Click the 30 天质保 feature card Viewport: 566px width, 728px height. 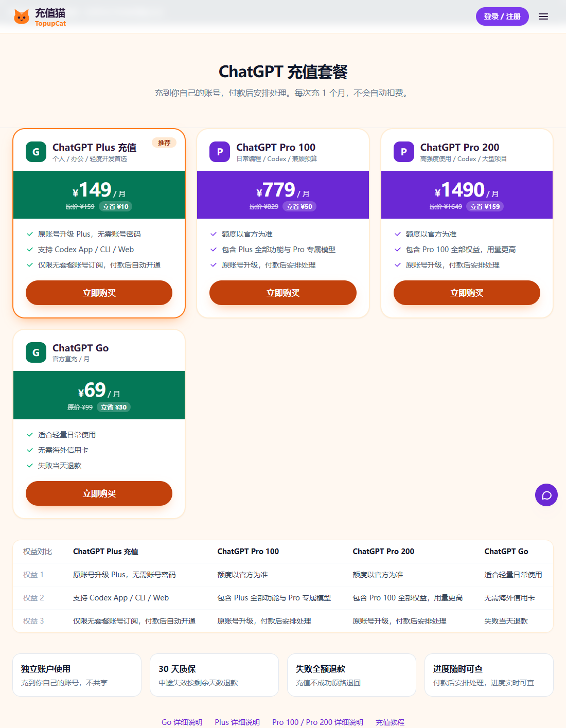click(214, 675)
